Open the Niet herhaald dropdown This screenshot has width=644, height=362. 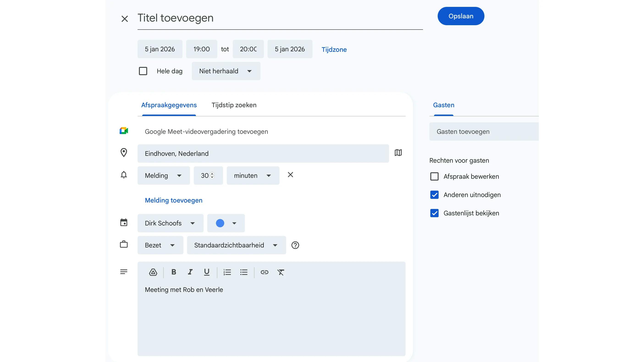click(x=226, y=71)
